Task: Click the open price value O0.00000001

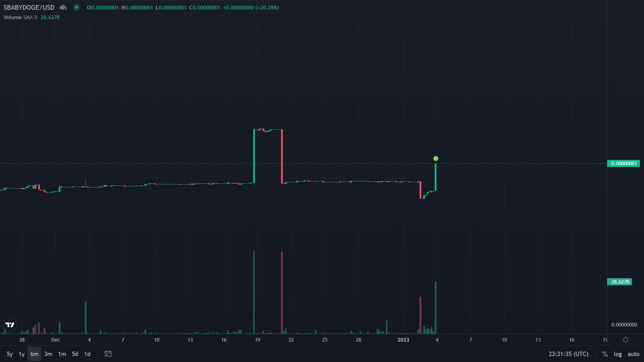Action: tap(104, 8)
